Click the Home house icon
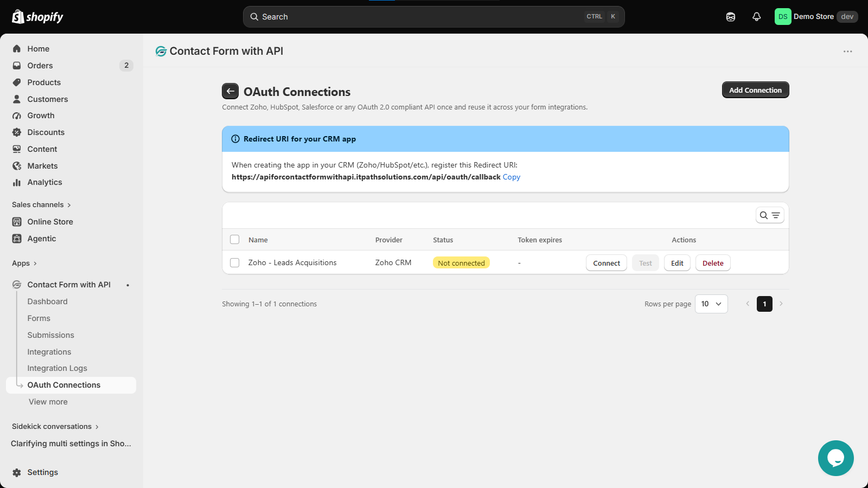 click(17, 49)
